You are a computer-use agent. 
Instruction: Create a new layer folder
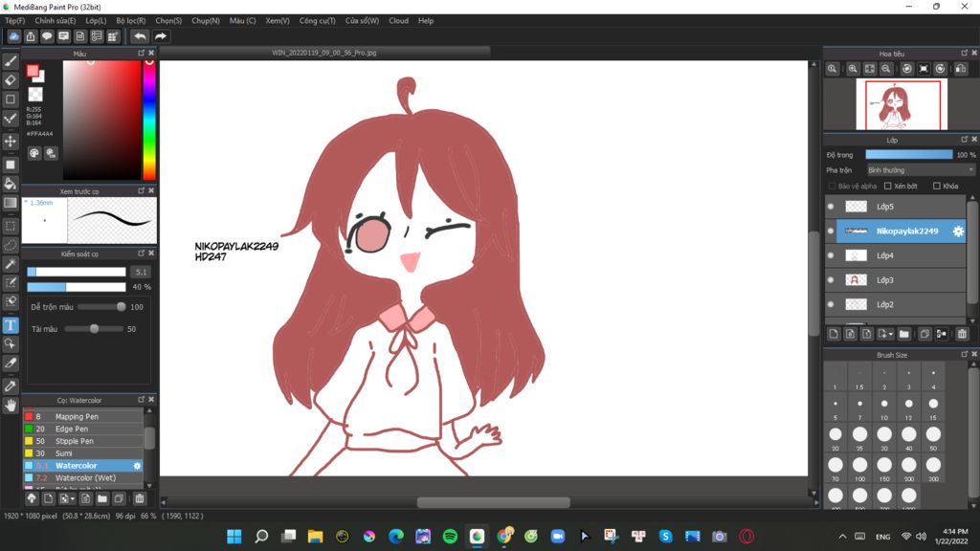[x=904, y=334]
